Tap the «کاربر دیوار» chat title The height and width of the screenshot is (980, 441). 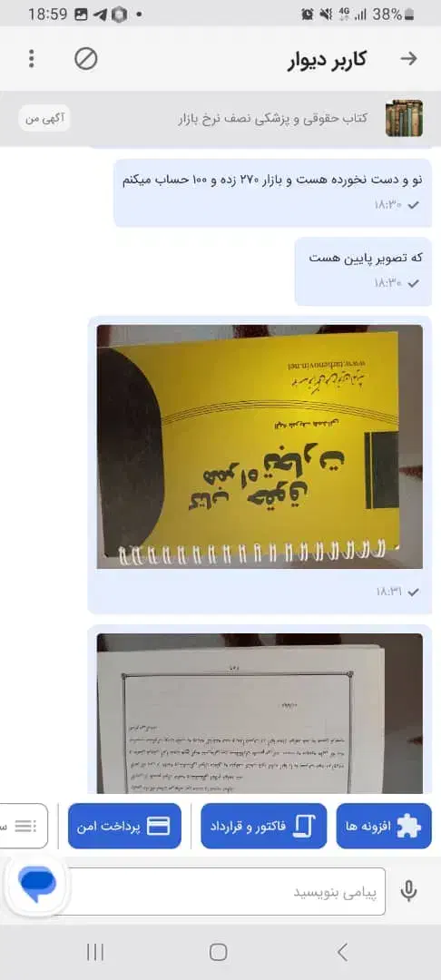coord(327,59)
